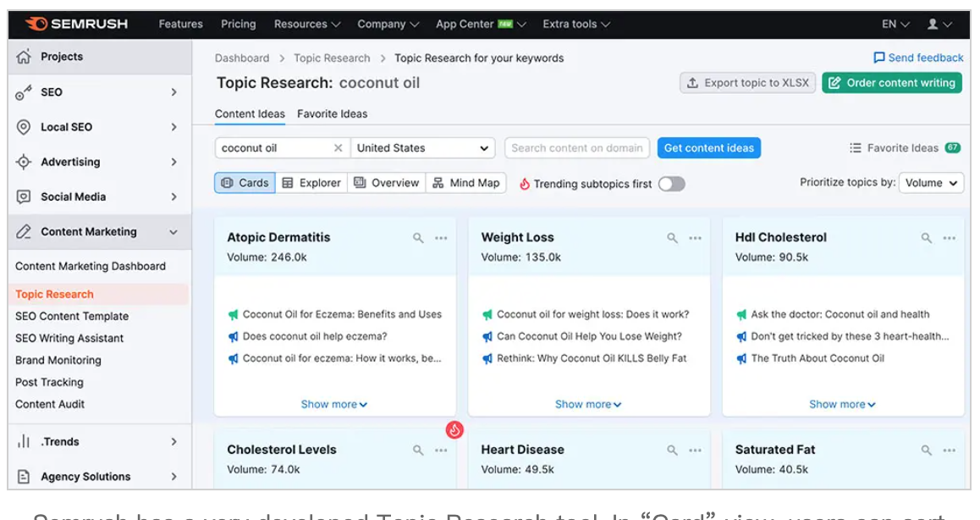Screen dimensions: 980x520
Task: Click the Search content on domain field
Action: 577,147
